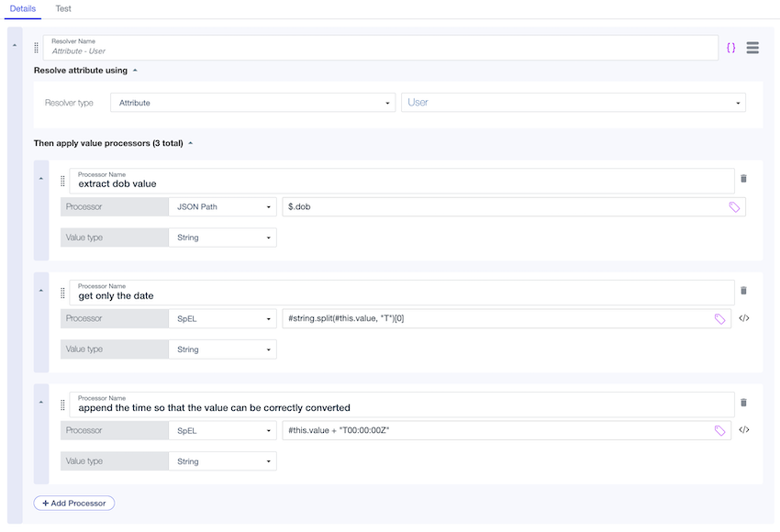The image size is (780, 532).
Task: Click the Add Processor button
Action: click(x=74, y=504)
